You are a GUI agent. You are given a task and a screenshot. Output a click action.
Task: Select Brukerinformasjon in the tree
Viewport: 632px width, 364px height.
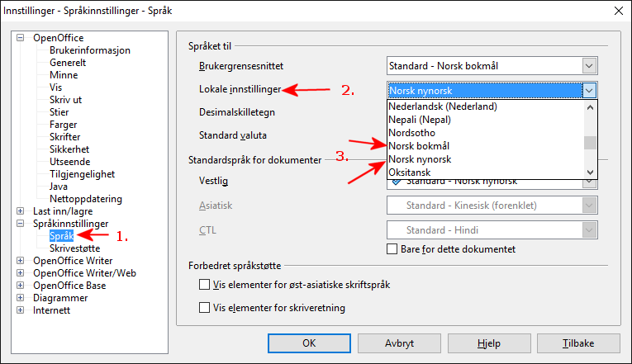pos(90,50)
